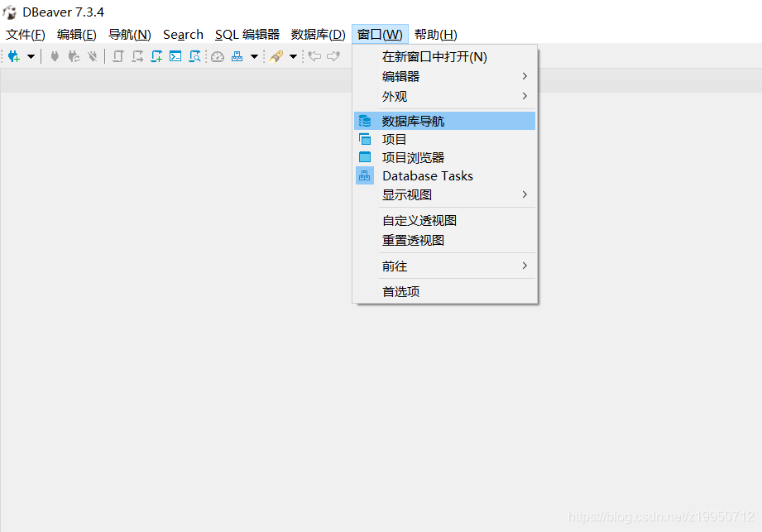The image size is (762, 532).
Task: Click the Disconnect crossed-plug icon
Action: pos(93,56)
